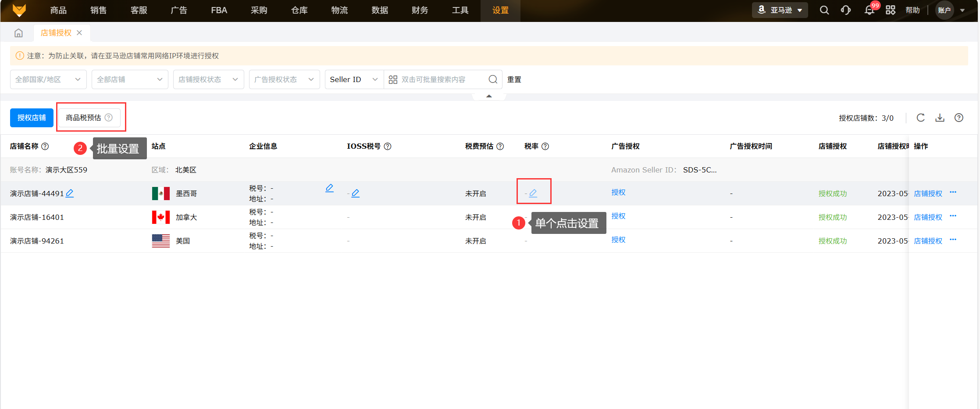Open the apps grid icon in top bar

[x=890, y=11]
